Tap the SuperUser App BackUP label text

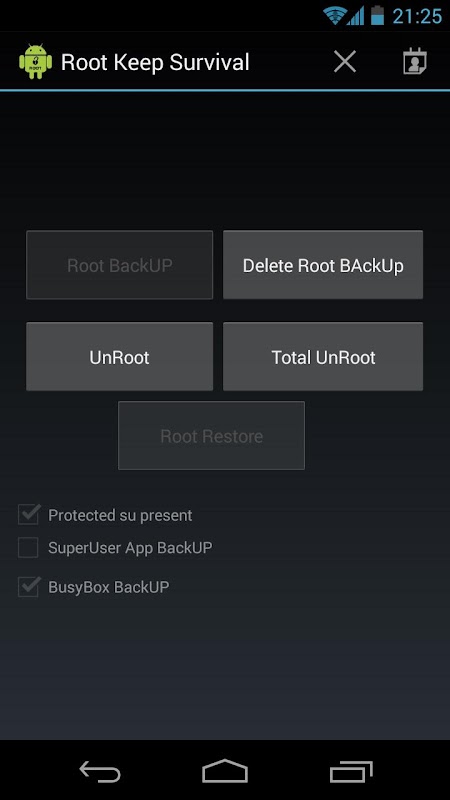(130, 548)
